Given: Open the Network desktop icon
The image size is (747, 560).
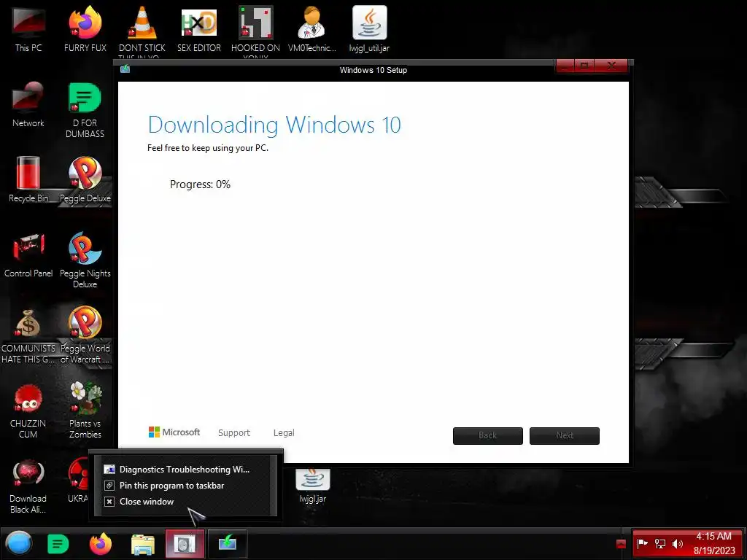Looking at the screenshot, I should pos(28,105).
